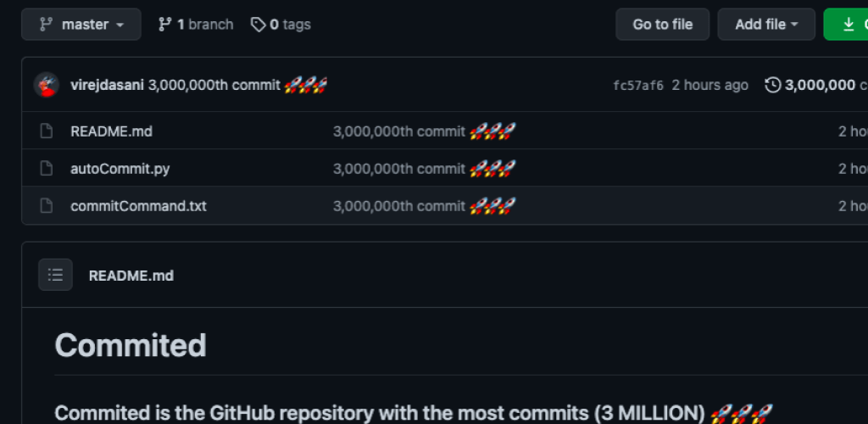The width and height of the screenshot is (868, 424).
Task: Open the commitCommand.txt file
Action: pos(138,206)
